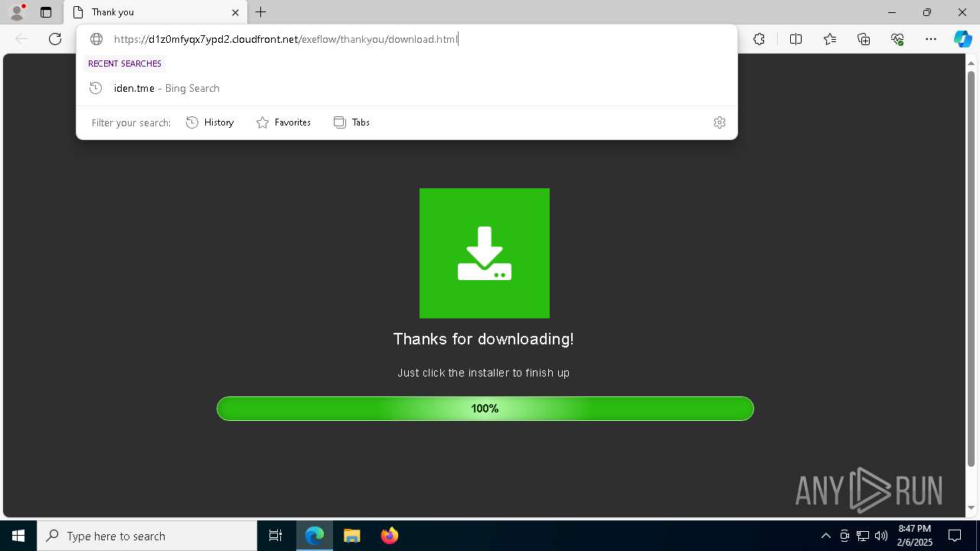Show hidden system tray icons
The width and height of the screenshot is (980, 551).
pyautogui.click(x=825, y=536)
